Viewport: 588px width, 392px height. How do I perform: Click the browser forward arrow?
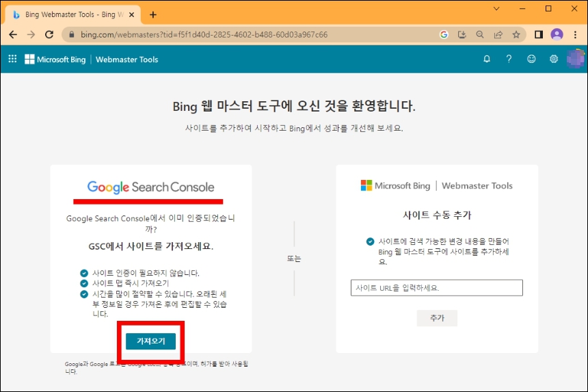click(x=31, y=34)
